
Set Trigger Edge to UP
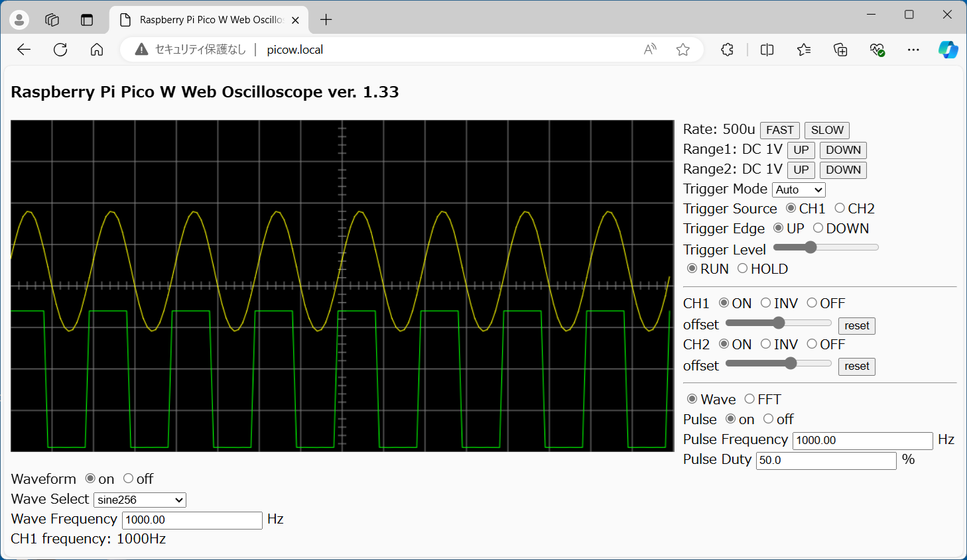[779, 228]
